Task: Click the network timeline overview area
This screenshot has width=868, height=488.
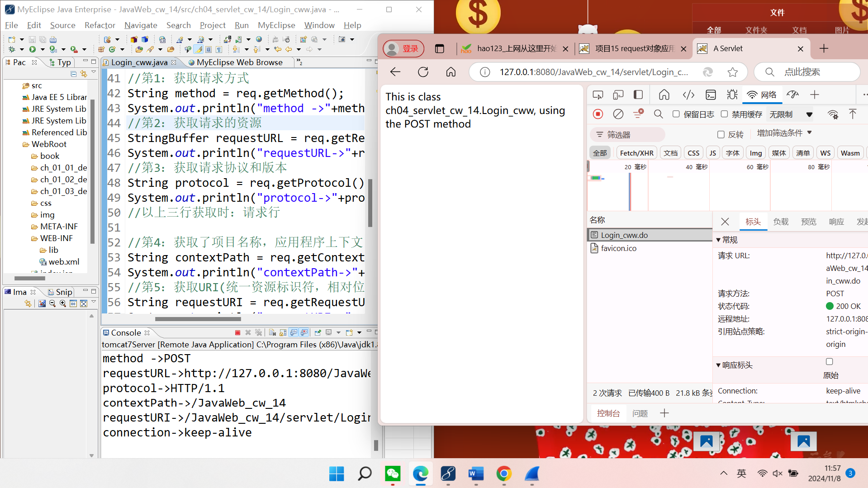Action: coord(727,186)
